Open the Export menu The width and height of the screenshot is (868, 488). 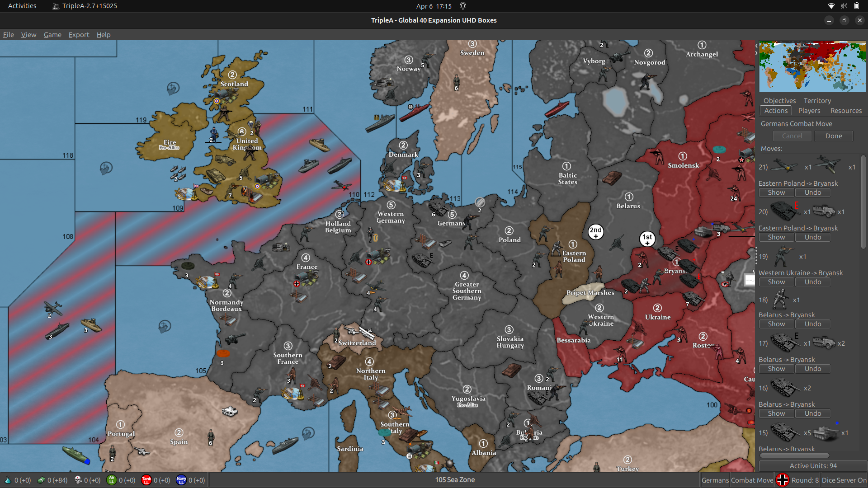coord(79,34)
